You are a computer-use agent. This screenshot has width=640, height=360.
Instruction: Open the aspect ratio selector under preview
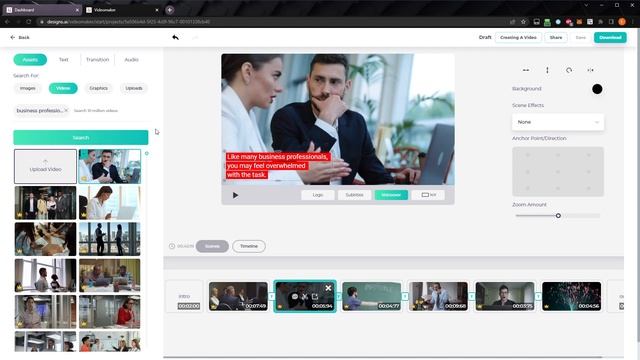pyautogui.click(x=429, y=195)
